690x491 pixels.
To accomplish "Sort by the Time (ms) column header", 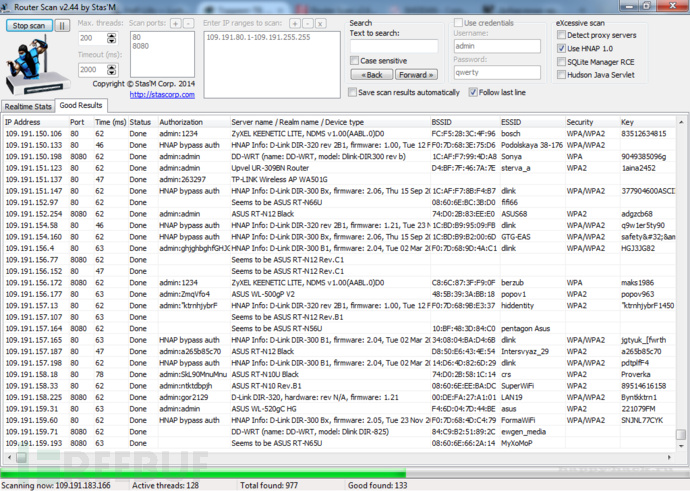I will (x=110, y=122).
